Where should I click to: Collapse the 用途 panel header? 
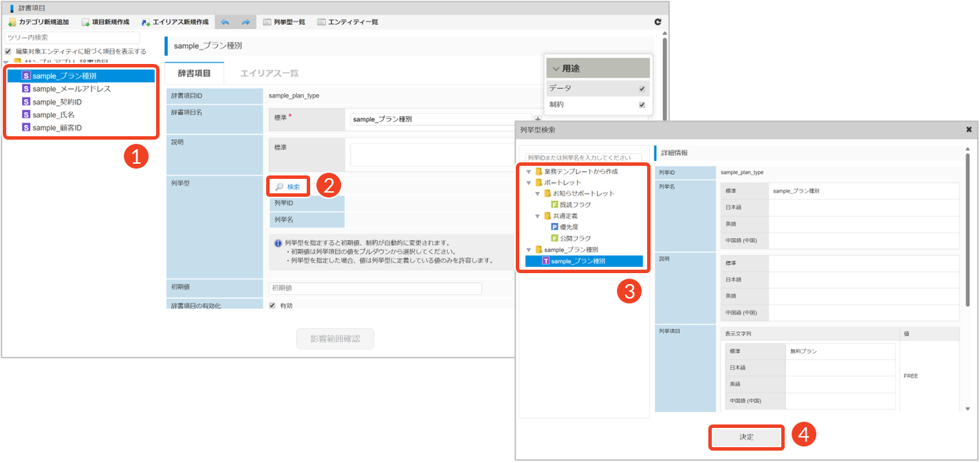coord(598,68)
